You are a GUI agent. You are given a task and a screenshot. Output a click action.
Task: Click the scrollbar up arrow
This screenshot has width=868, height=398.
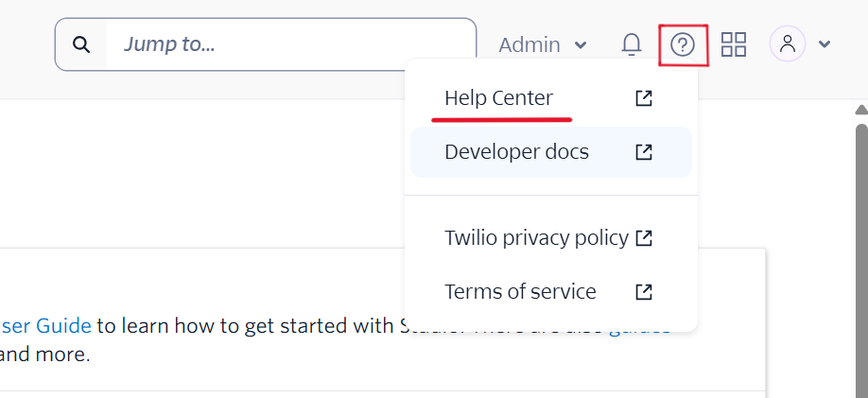860,111
